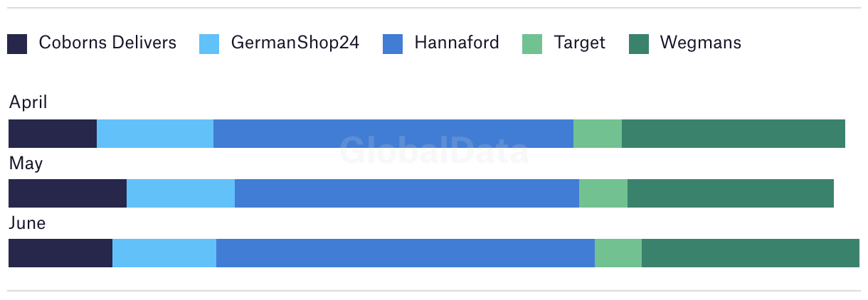This screenshot has height=300, width=868.
Task: Select the Wegmans segment in April bar
Action: (734, 134)
